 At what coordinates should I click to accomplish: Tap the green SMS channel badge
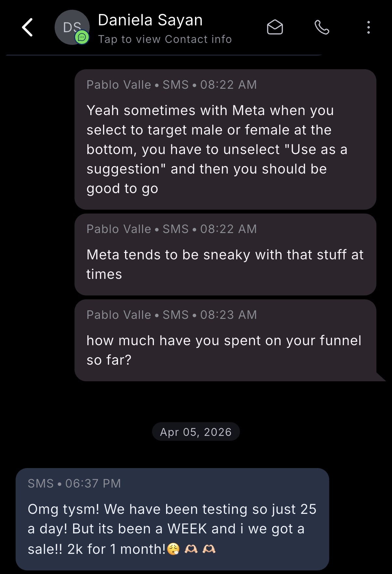[82, 38]
